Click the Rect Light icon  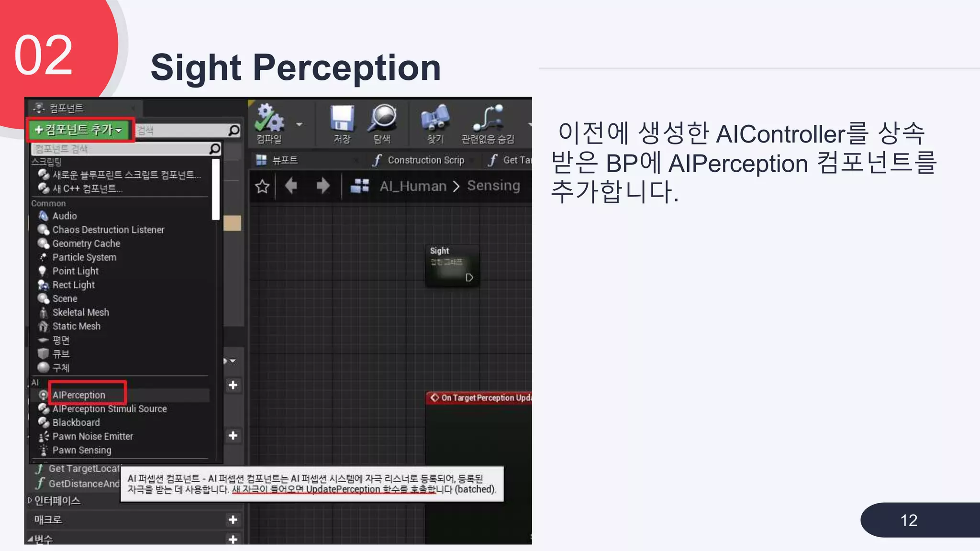pos(44,285)
